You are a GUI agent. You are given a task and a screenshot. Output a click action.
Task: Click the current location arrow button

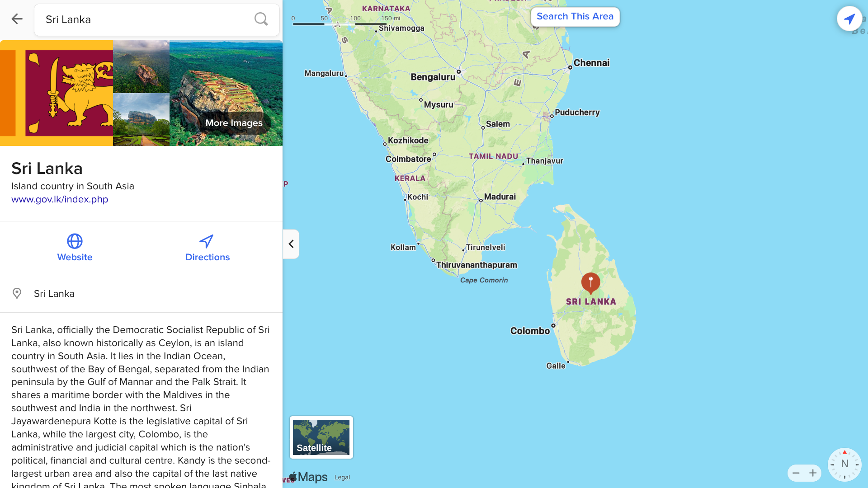click(x=849, y=19)
